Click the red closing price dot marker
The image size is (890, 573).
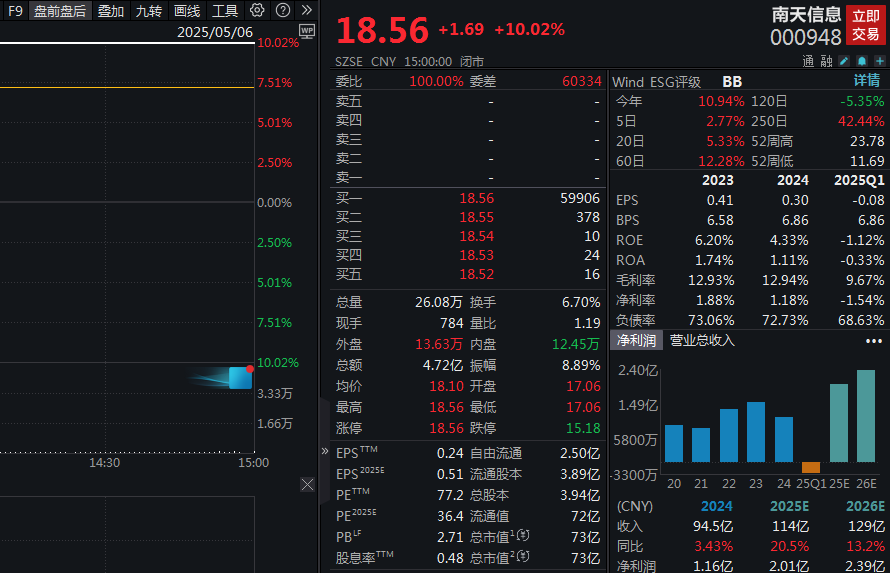click(x=250, y=369)
